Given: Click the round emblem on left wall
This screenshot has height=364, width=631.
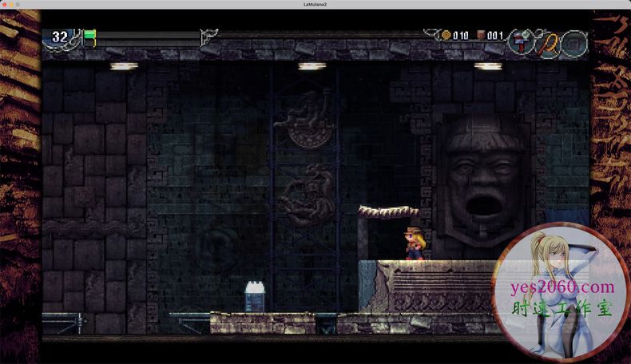Looking at the screenshot, I should 216,245.
